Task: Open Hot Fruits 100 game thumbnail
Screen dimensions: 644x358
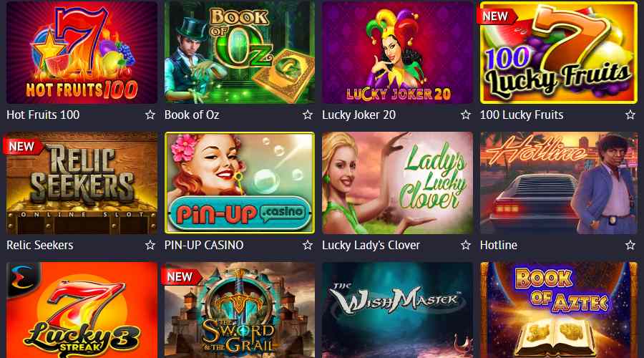Action: pos(82,52)
